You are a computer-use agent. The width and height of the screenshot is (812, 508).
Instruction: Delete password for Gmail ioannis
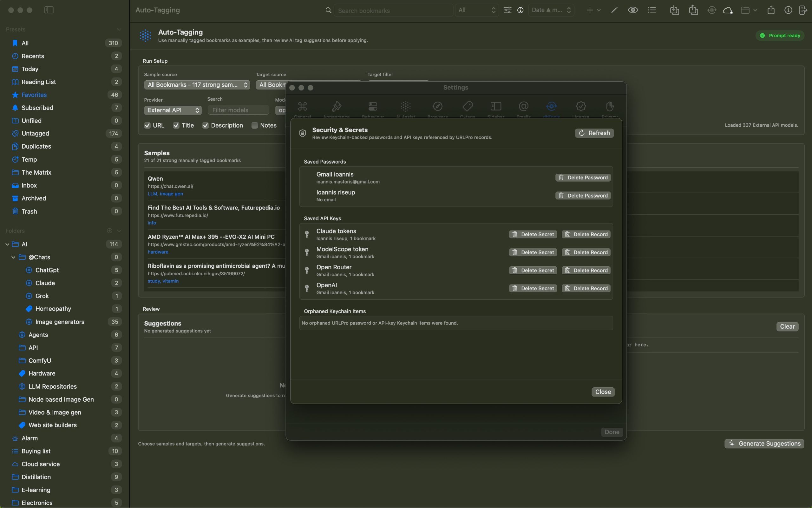pos(583,177)
